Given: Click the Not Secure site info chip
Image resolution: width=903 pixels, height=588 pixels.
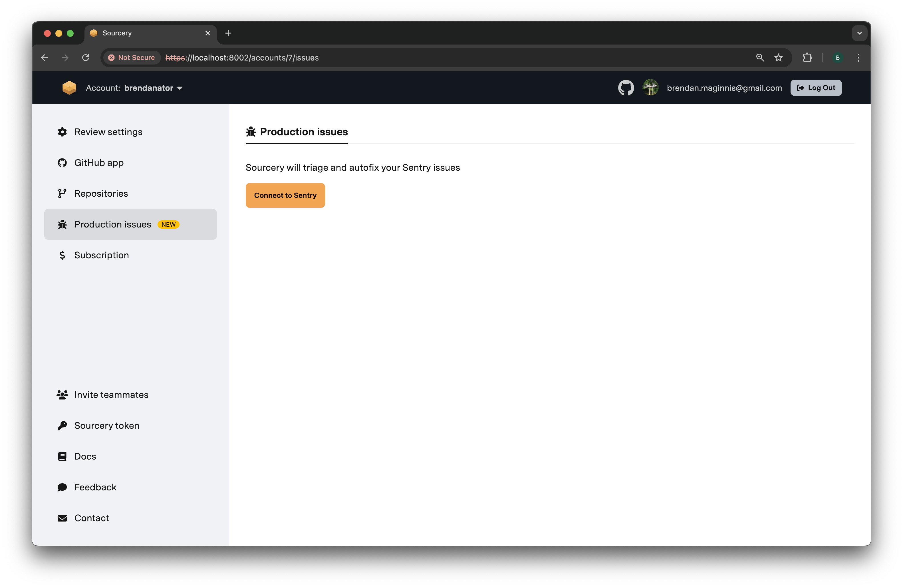Looking at the screenshot, I should (132, 58).
